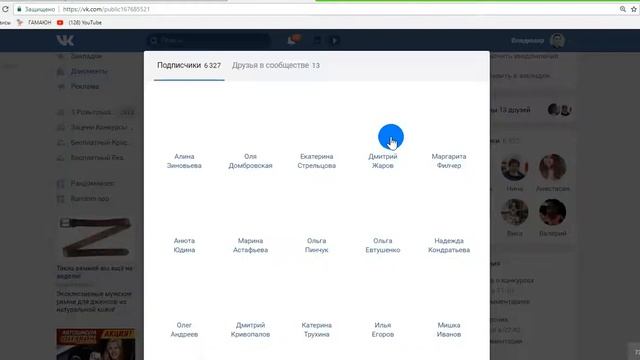Open Вика avatar in the background page
Image resolution: width=640 pixels, height=360 pixels.
(x=514, y=212)
